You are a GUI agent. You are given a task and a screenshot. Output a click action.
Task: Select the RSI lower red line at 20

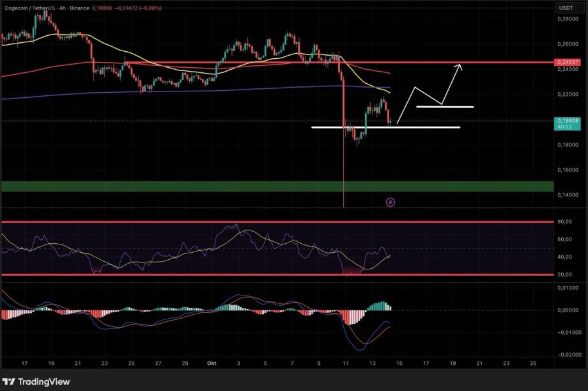[x=256, y=275]
